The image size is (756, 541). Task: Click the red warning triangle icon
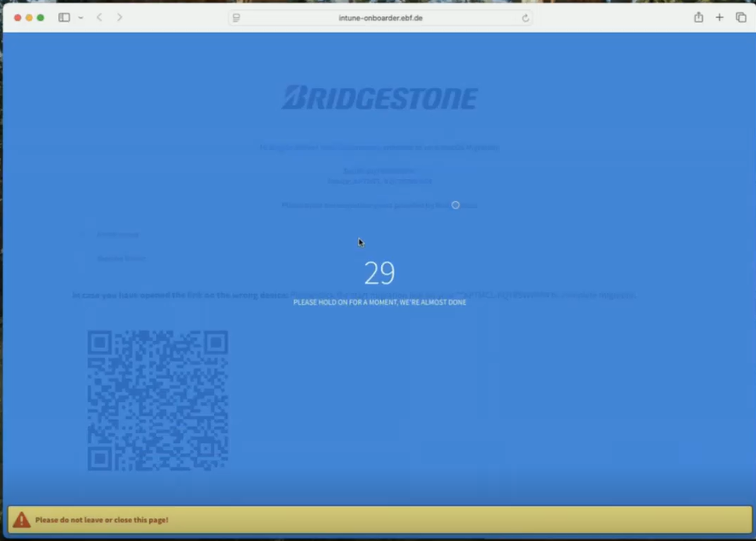coord(21,520)
